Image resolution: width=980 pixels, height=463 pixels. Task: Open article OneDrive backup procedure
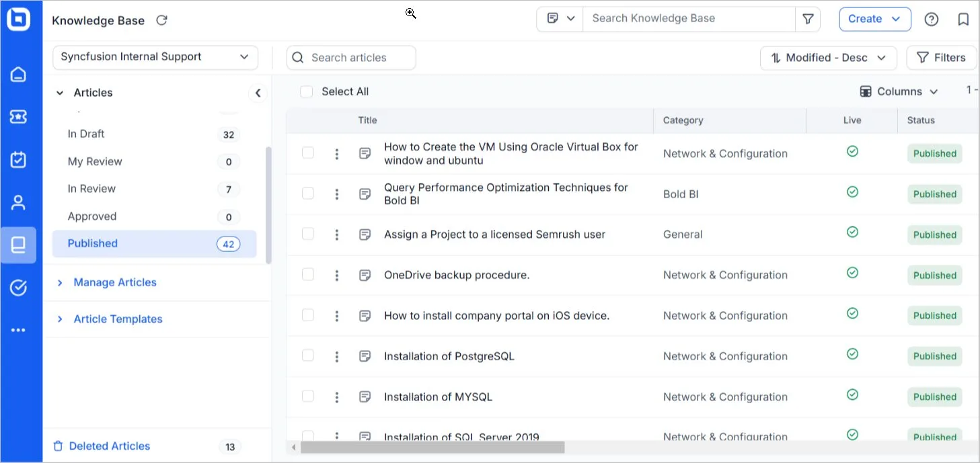(x=457, y=276)
